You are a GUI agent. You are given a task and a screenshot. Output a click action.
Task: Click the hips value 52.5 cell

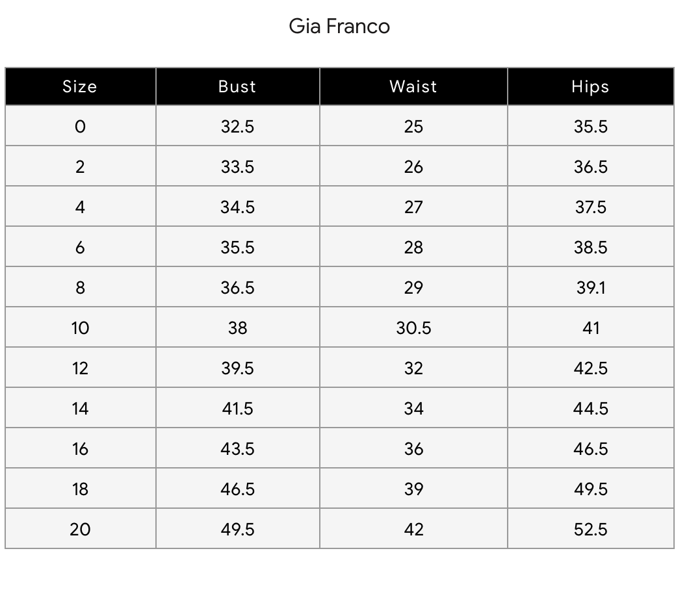point(590,529)
